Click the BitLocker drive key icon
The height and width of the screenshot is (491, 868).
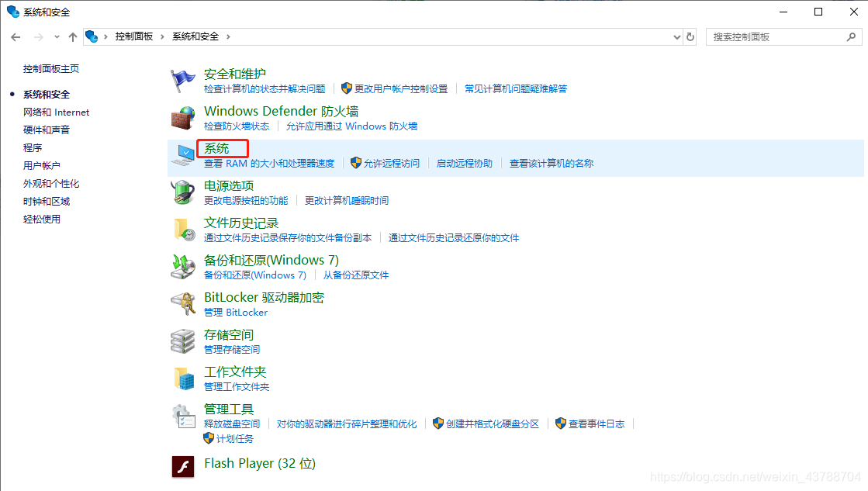183,304
